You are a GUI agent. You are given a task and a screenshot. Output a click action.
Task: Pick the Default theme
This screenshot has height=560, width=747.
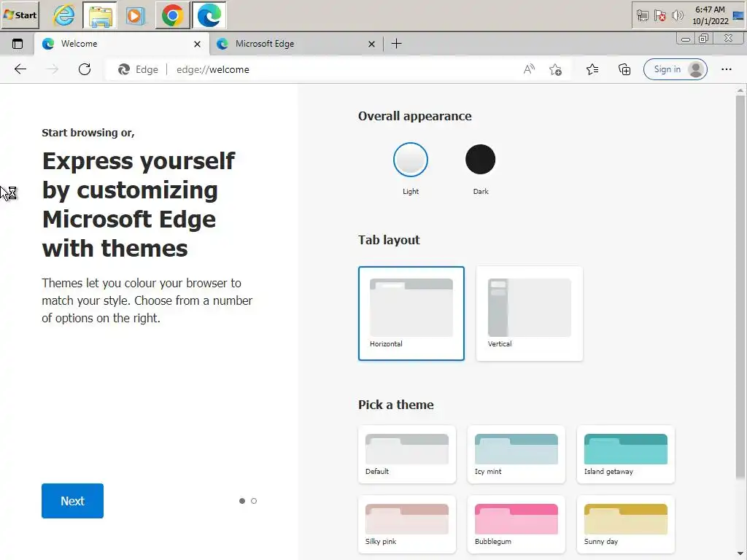pyautogui.click(x=407, y=454)
